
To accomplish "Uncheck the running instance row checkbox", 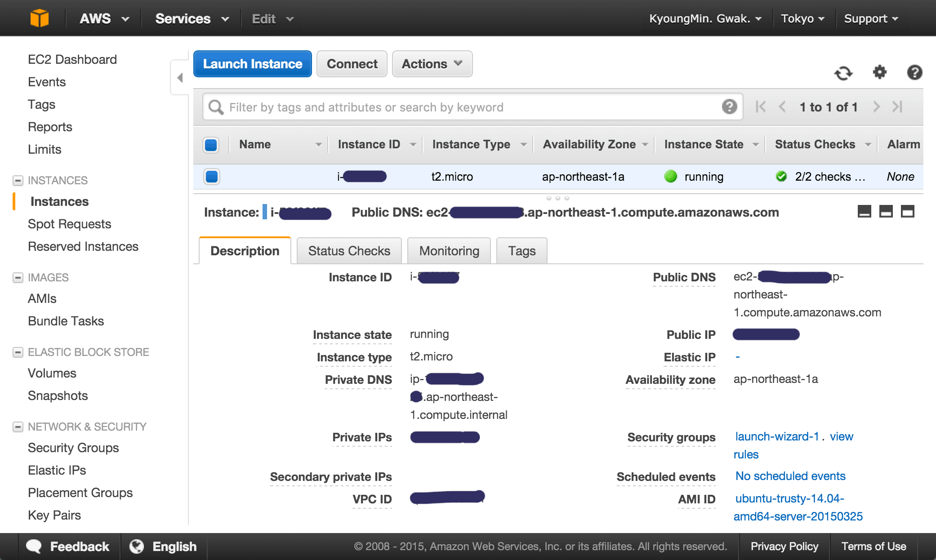I will point(211,176).
